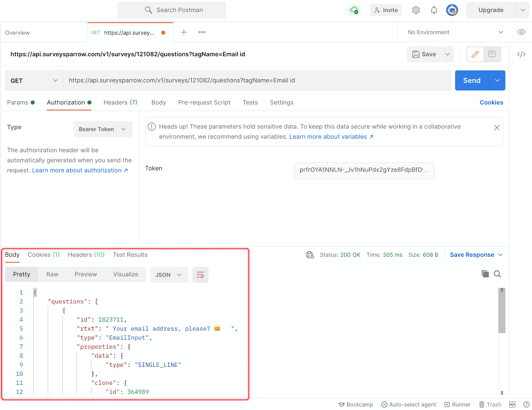
Task: Open the Pre-request Script tab
Action: pos(204,102)
